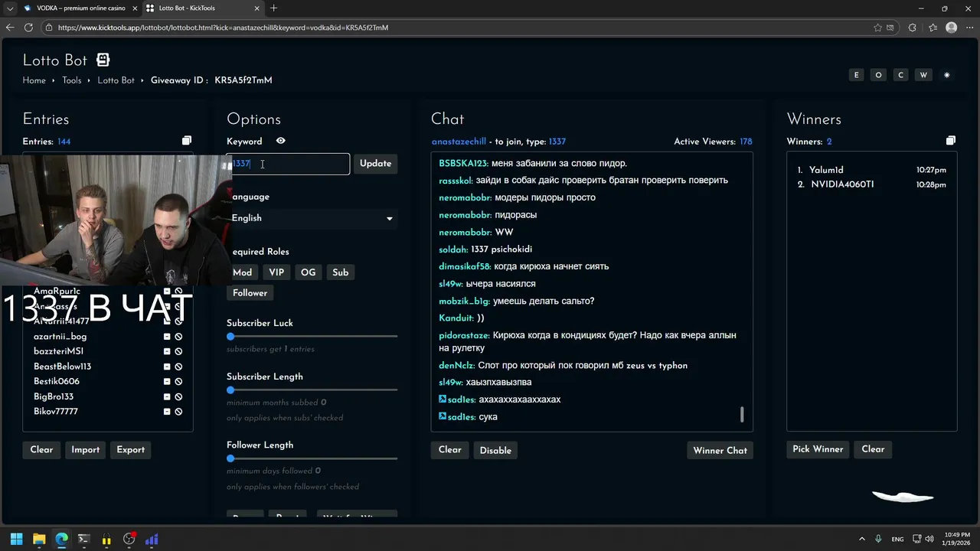
Task: Ban entry azartnii_bog with its block icon
Action: pos(178,337)
